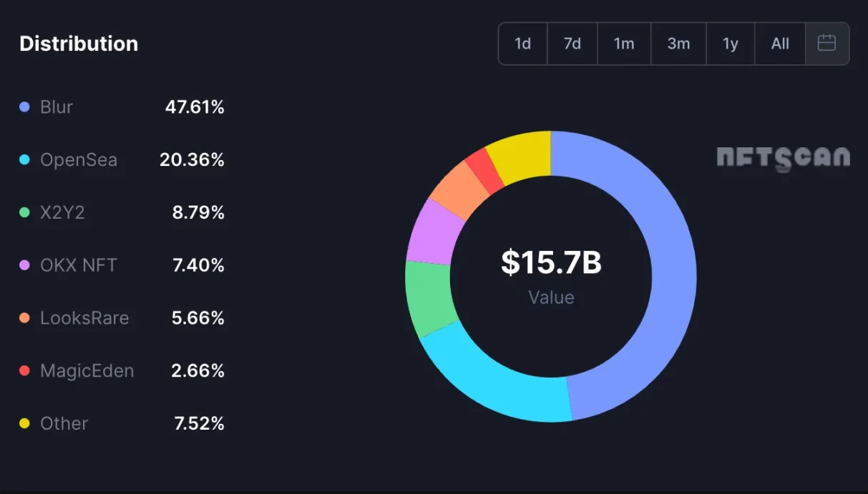Toggle the OKX NFT legend entry
This screenshot has height=494, width=868.
pos(78,265)
